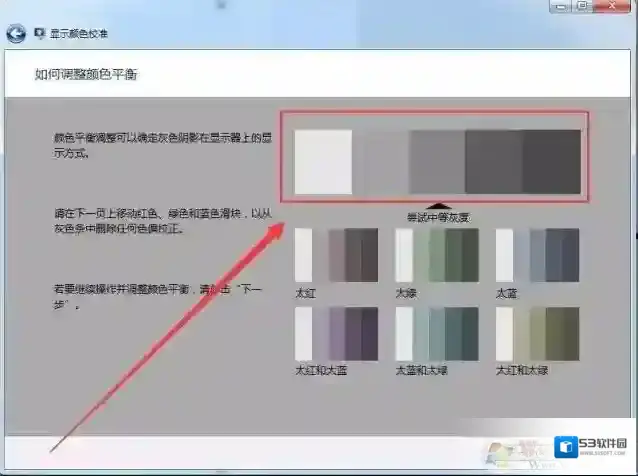Screen dimensions: 638x476
Task: Click the black triangle marker above 尝试中等灰度
Action: tap(435, 204)
